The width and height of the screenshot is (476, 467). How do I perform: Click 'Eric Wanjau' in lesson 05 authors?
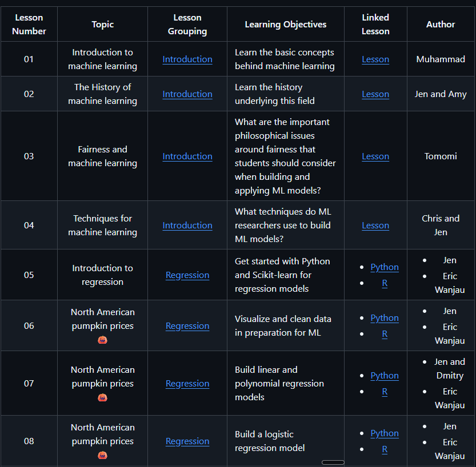pos(450,283)
